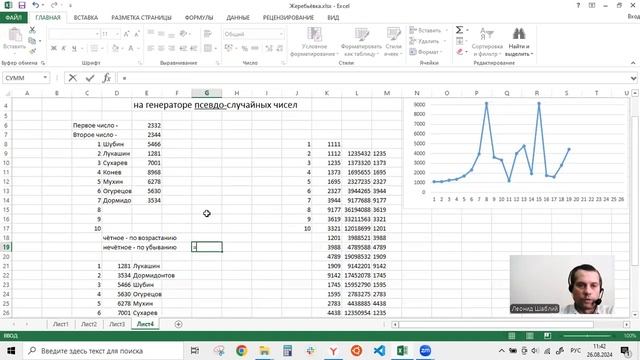Click the Windows search box
This screenshot has height=360, width=640.
coord(102,351)
